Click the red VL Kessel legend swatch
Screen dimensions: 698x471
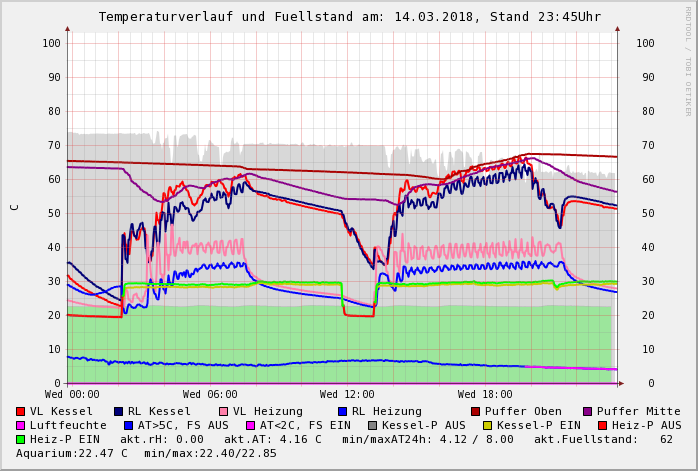[21, 411]
